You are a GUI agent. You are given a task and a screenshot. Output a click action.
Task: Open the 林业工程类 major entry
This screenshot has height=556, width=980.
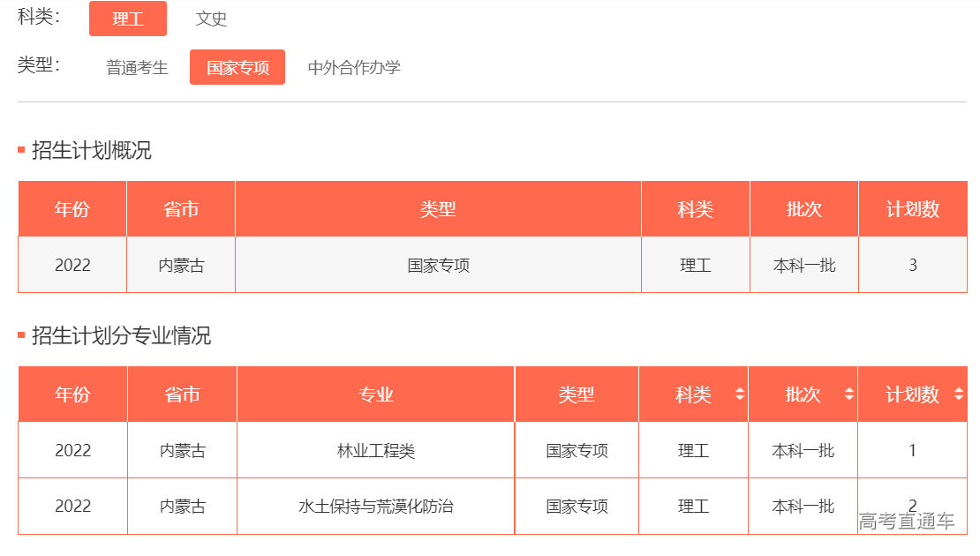(376, 450)
